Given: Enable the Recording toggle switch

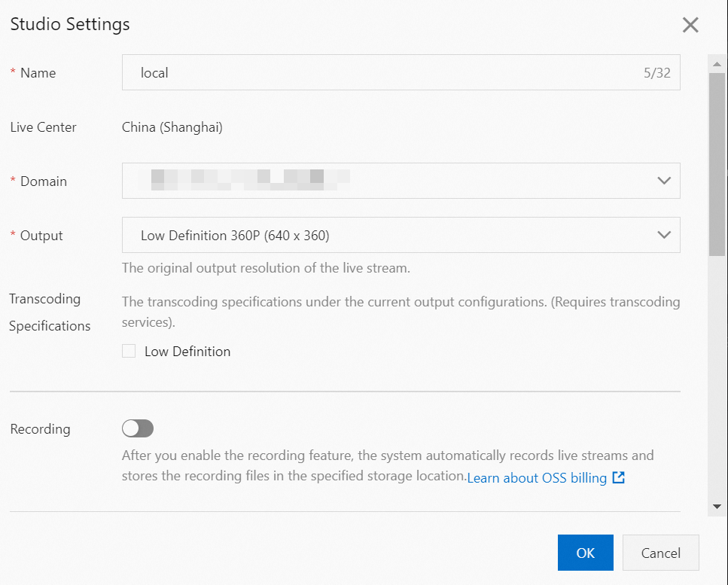Looking at the screenshot, I should click(x=138, y=428).
